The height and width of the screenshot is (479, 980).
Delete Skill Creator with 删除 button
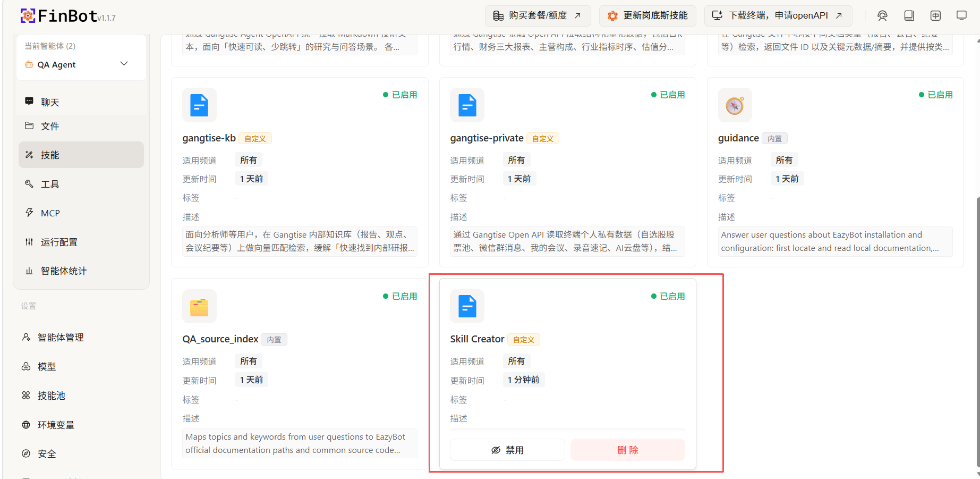pyautogui.click(x=628, y=450)
